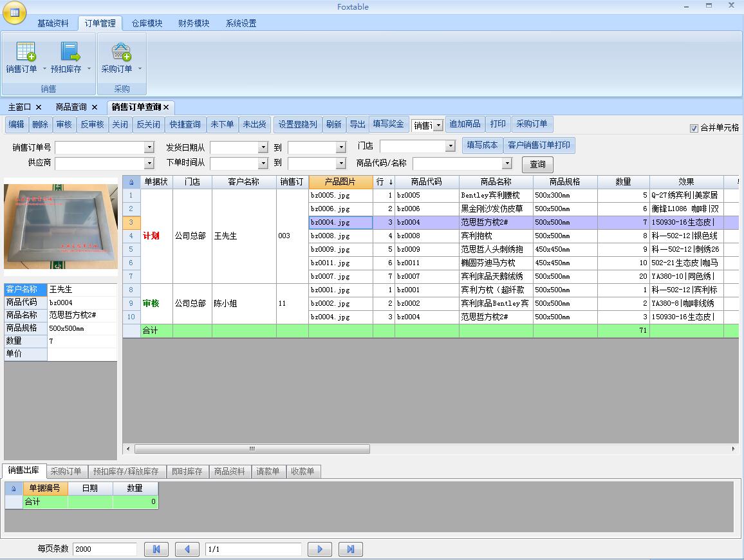
Task: Open the Foxtable application orb menu
Action: coord(14,12)
